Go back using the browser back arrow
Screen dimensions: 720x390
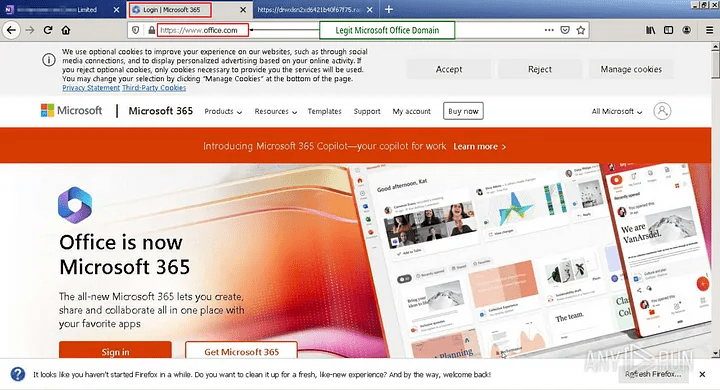11,30
